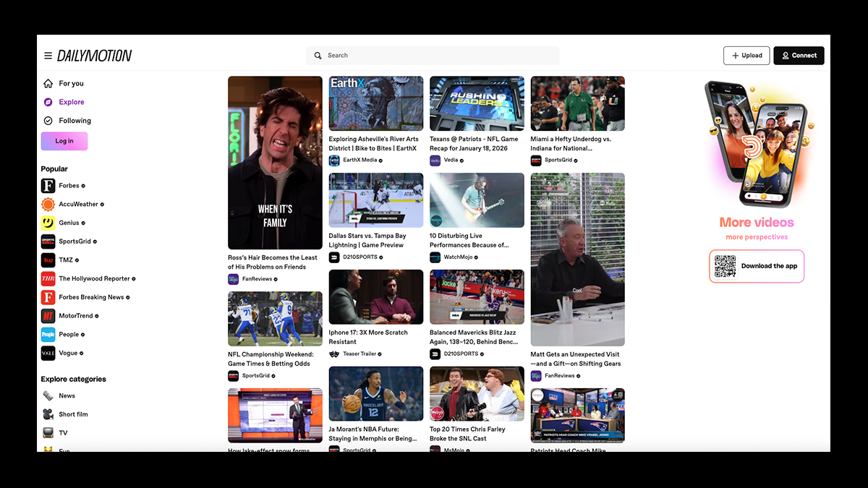Click the Vogue channel icon
Viewport: 868px width, 488px height.
[48, 354]
